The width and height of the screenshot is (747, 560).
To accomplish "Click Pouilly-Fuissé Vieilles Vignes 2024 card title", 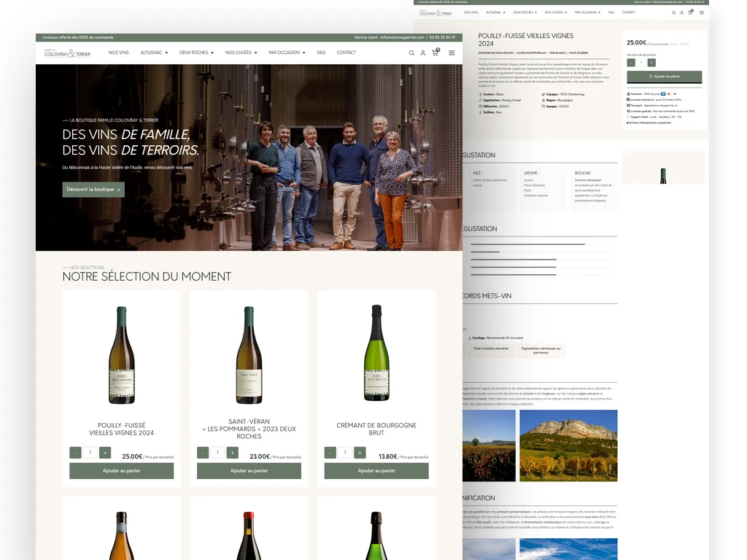I will click(x=122, y=429).
